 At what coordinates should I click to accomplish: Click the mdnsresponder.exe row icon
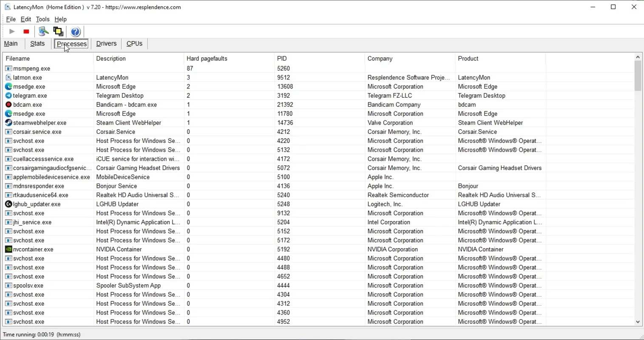point(9,186)
